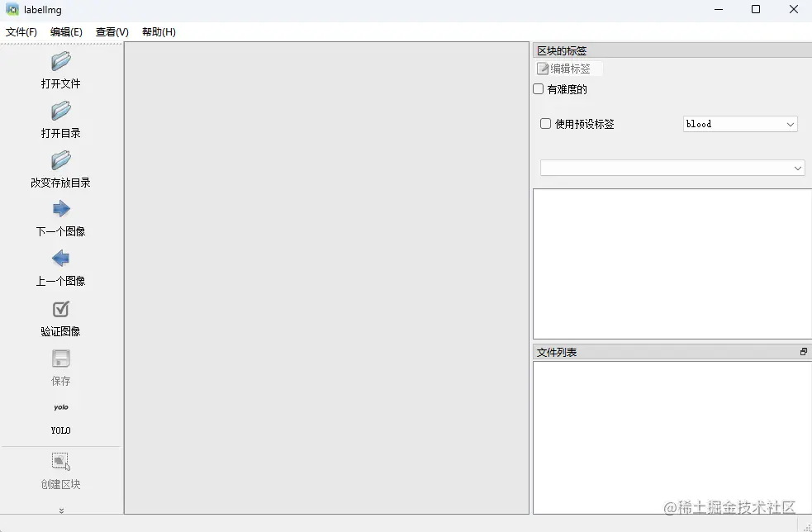Switch annotation format via YOLO icon
Image resolution: width=812 pixels, height=532 pixels.
pos(60,408)
